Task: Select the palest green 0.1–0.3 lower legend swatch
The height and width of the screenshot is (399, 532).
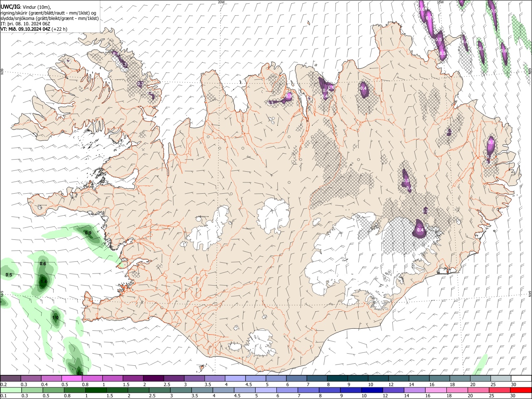Action: [11, 390]
